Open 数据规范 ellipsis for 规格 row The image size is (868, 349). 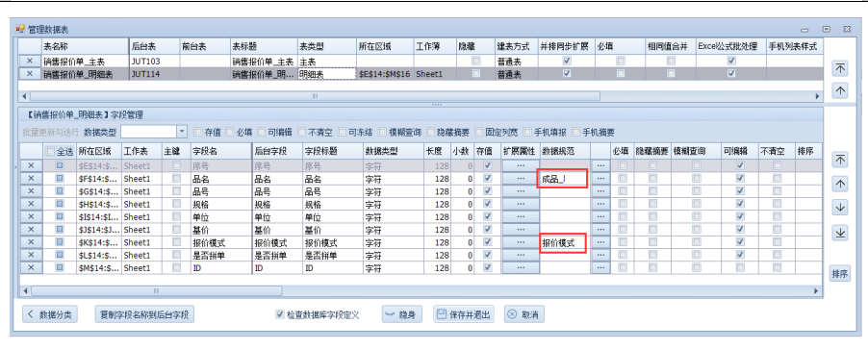600,204
